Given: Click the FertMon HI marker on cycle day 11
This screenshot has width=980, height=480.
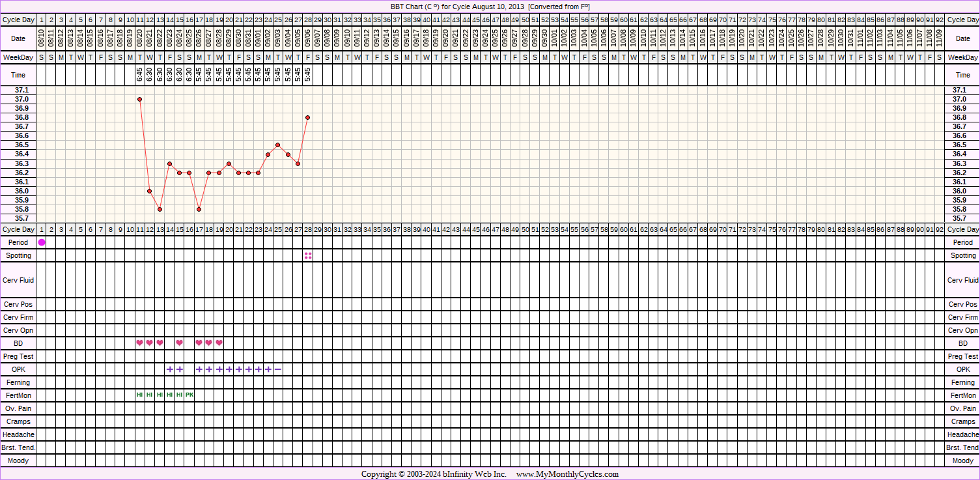Looking at the screenshot, I should pos(139,395).
